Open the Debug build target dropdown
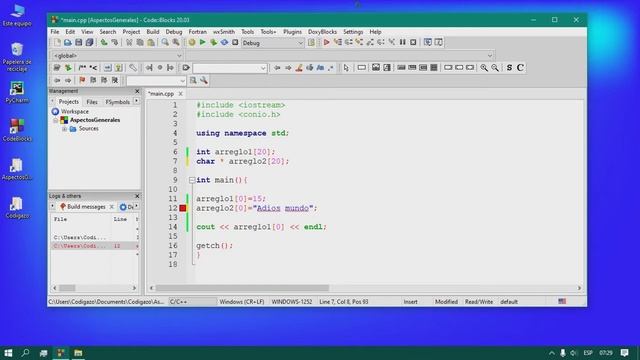 273,43
